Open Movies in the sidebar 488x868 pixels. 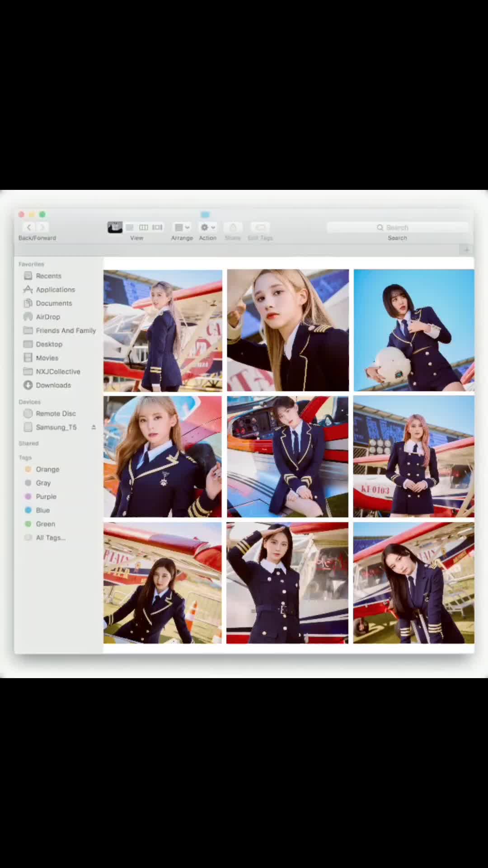pos(41,358)
